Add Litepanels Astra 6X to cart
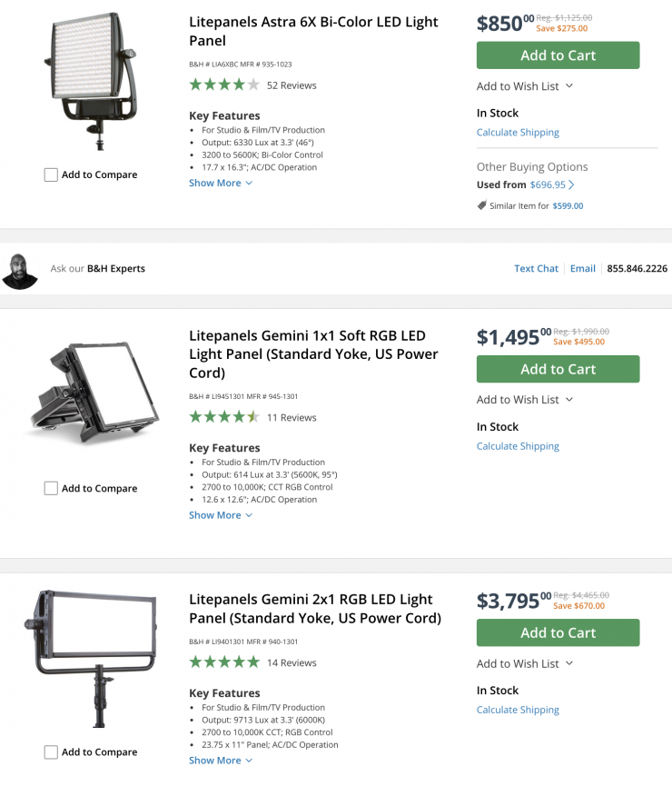672x796 pixels. coord(558,55)
